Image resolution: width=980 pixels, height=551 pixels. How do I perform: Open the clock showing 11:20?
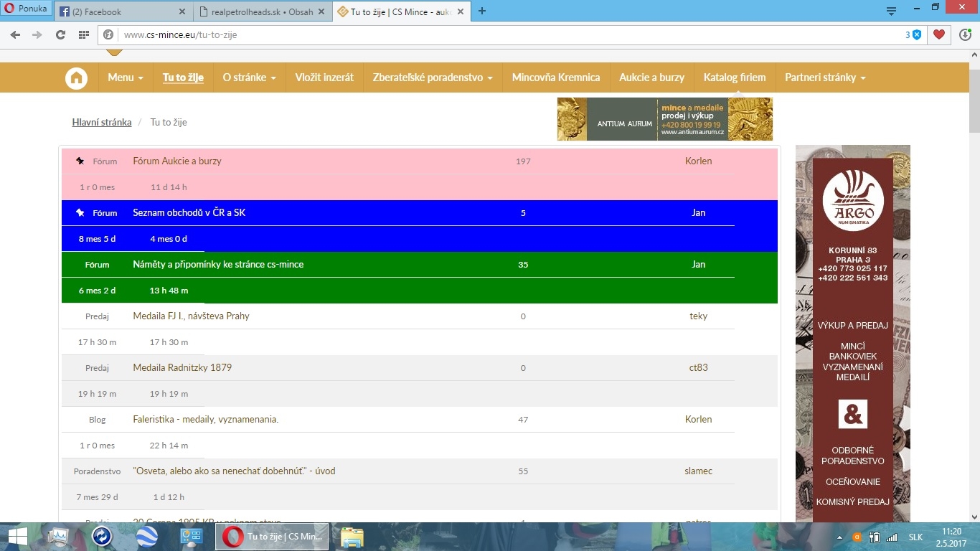click(951, 537)
